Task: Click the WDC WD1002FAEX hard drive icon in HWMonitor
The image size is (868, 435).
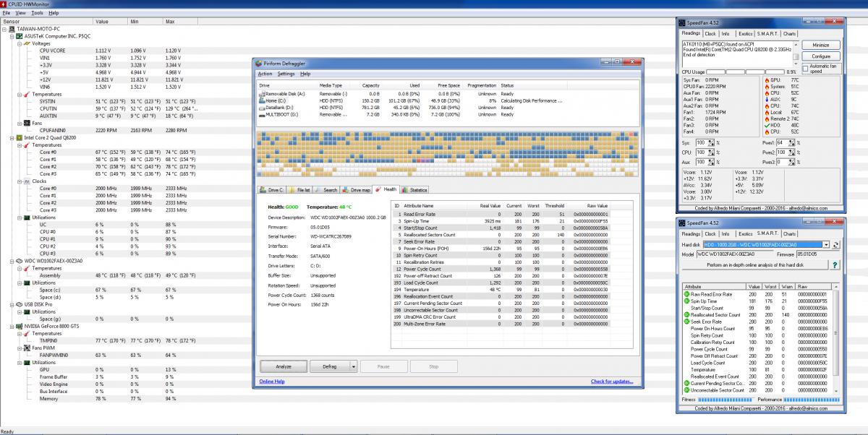Action: coord(20,260)
